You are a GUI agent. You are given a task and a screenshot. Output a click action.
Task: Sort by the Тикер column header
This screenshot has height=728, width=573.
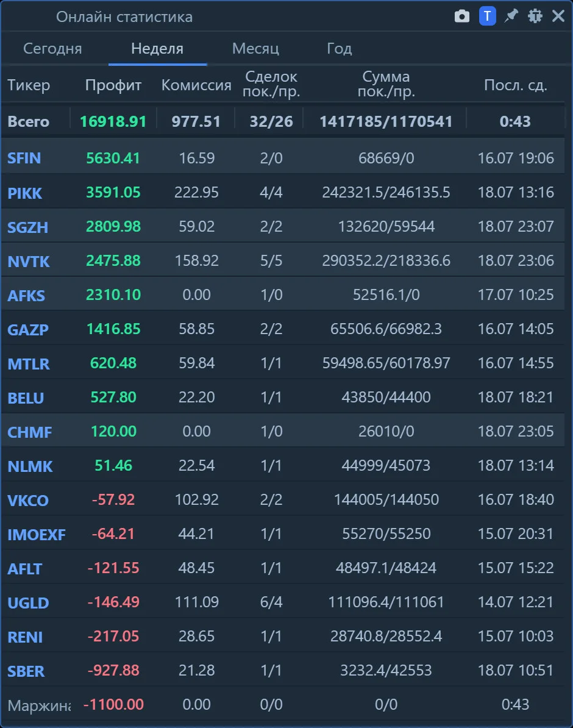point(29,85)
